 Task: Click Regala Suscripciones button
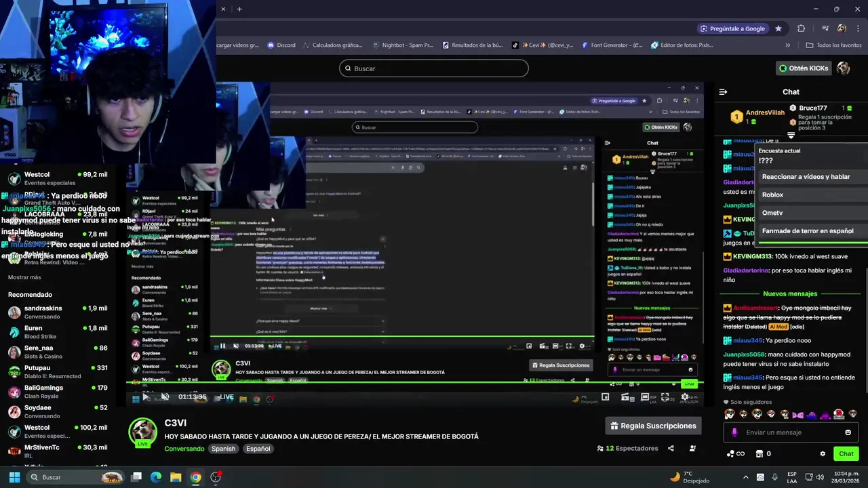coord(653,426)
